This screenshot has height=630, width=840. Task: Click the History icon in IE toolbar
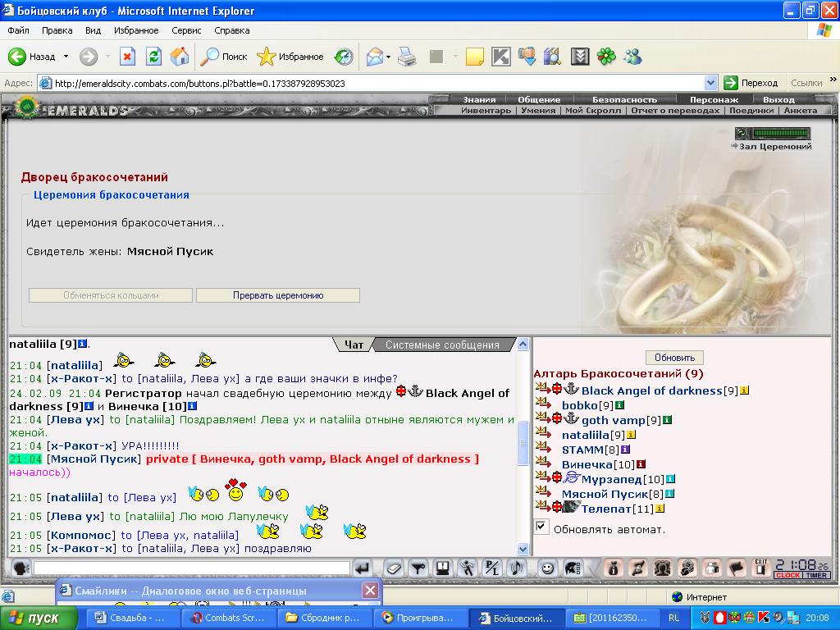[x=344, y=57]
